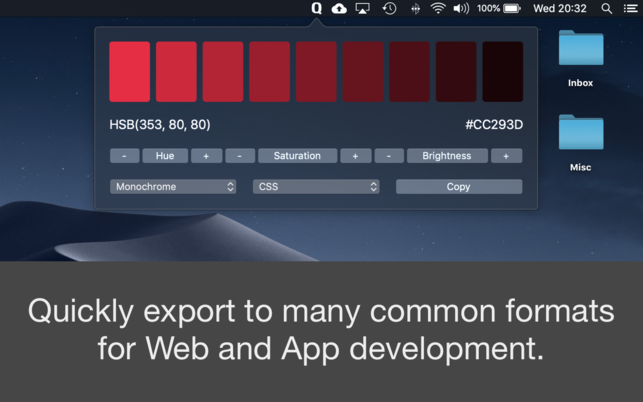Open the Wi-Fi status menu
The height and width of the screenshot is (402, 643).
(x=438, y=8)
